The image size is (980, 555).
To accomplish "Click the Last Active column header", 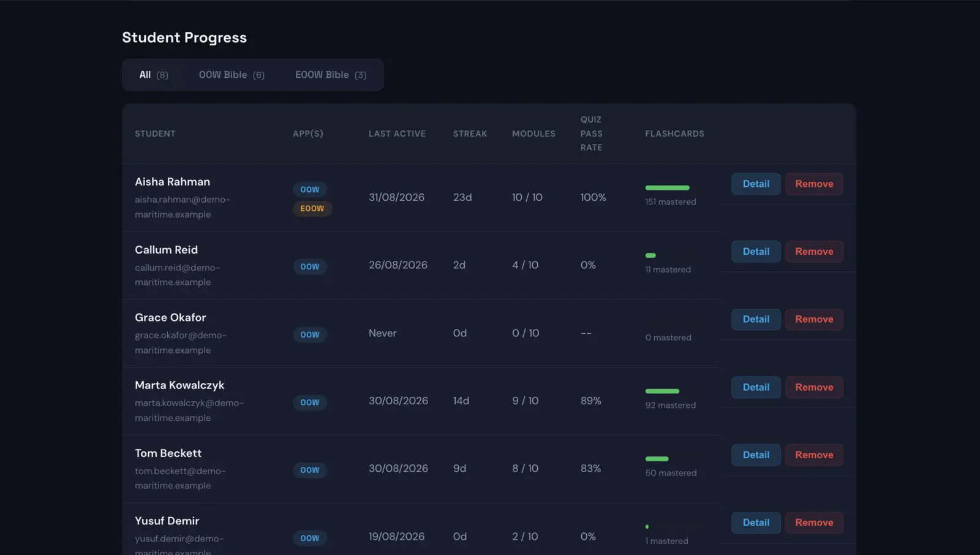I will tap(397, 134).
